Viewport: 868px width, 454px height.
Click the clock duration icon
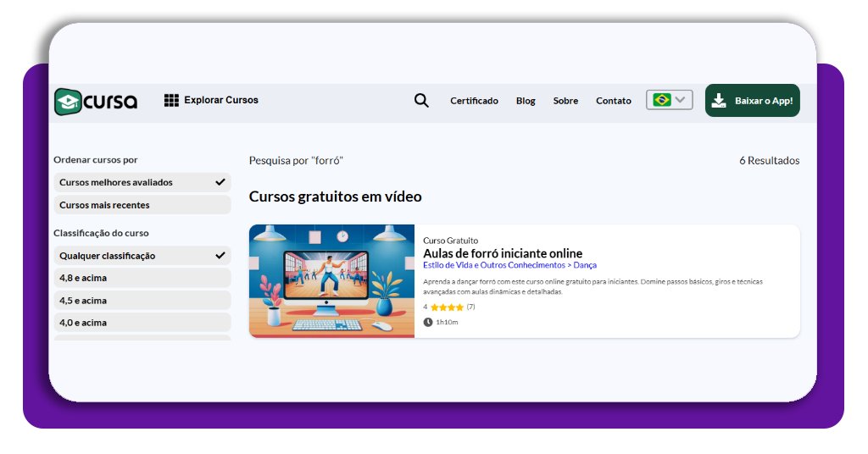[428, 322]
